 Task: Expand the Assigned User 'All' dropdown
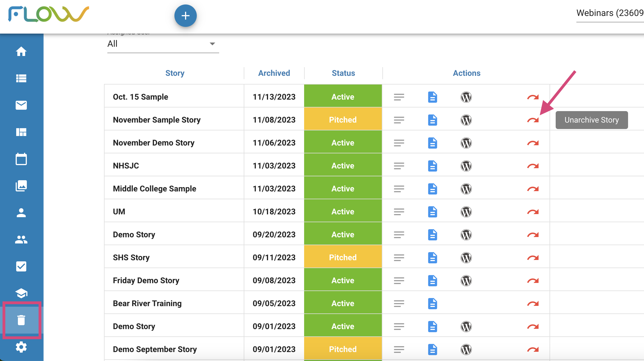tap(163, 44)
